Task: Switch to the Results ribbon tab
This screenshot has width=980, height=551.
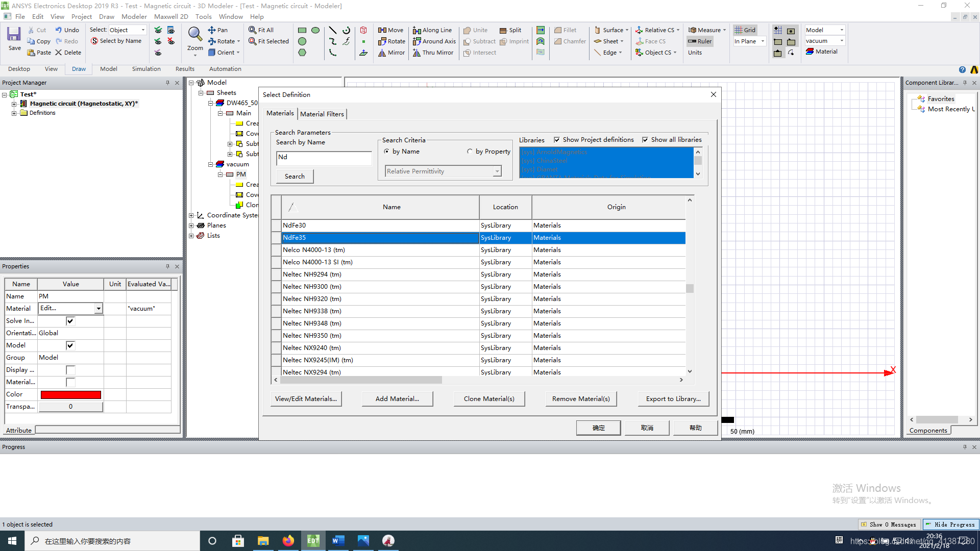Action: 185,69
